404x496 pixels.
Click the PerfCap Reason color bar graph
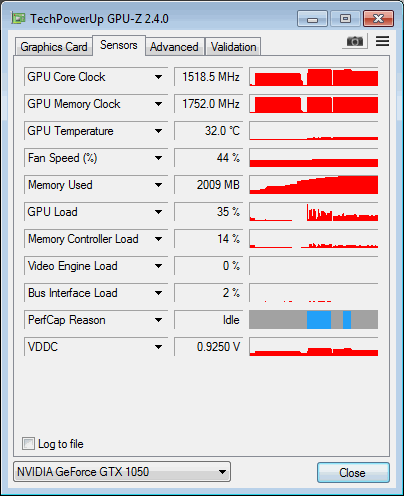click(314, 320)
